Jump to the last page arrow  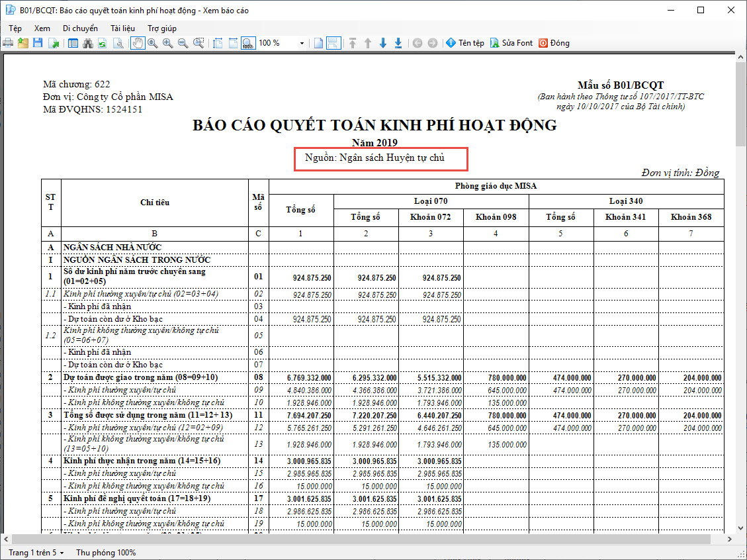pyautogui.click(x=398, y=43)
